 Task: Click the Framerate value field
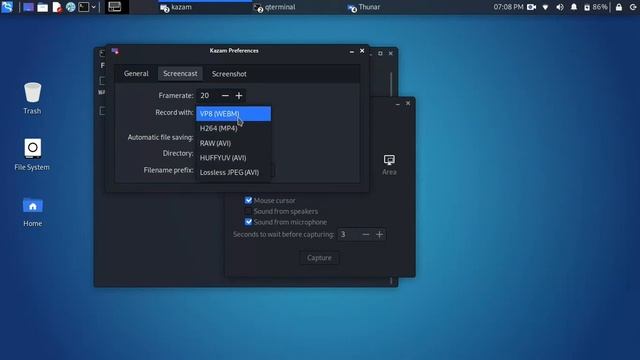(207, 96)
